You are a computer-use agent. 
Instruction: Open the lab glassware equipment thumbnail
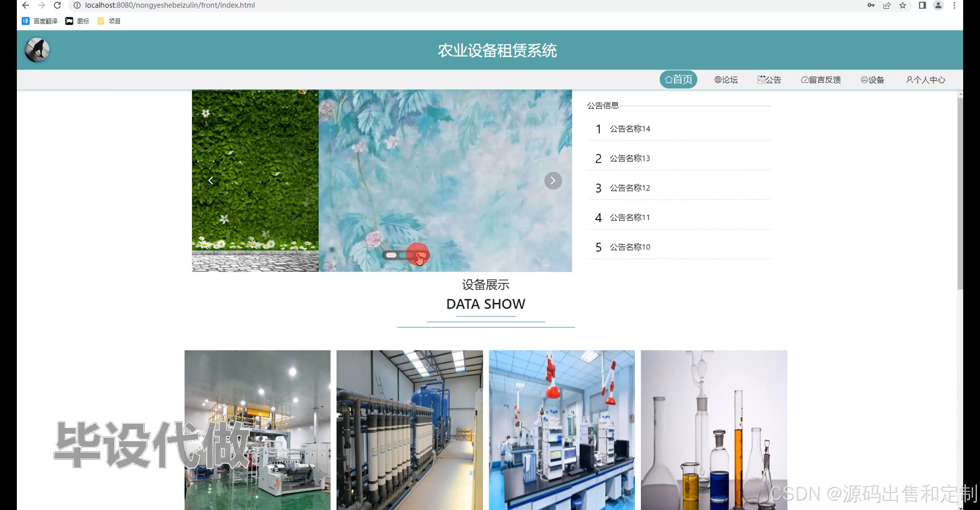tap(714, 430)
